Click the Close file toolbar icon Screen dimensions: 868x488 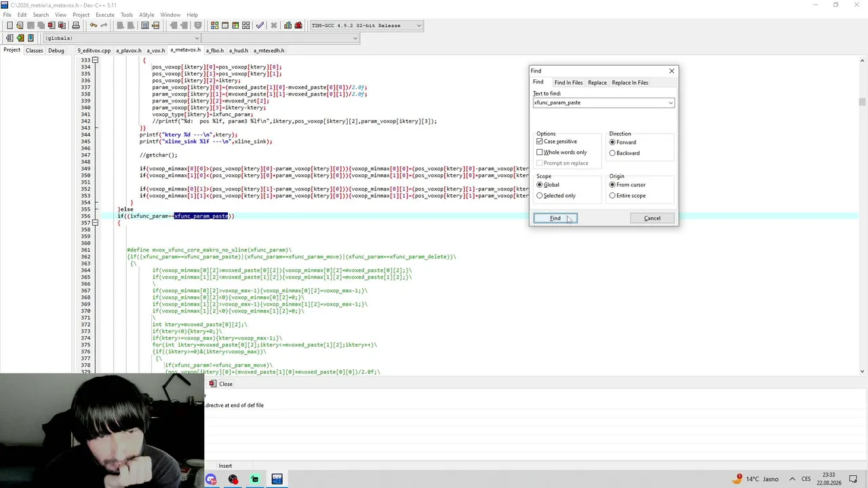51,25
